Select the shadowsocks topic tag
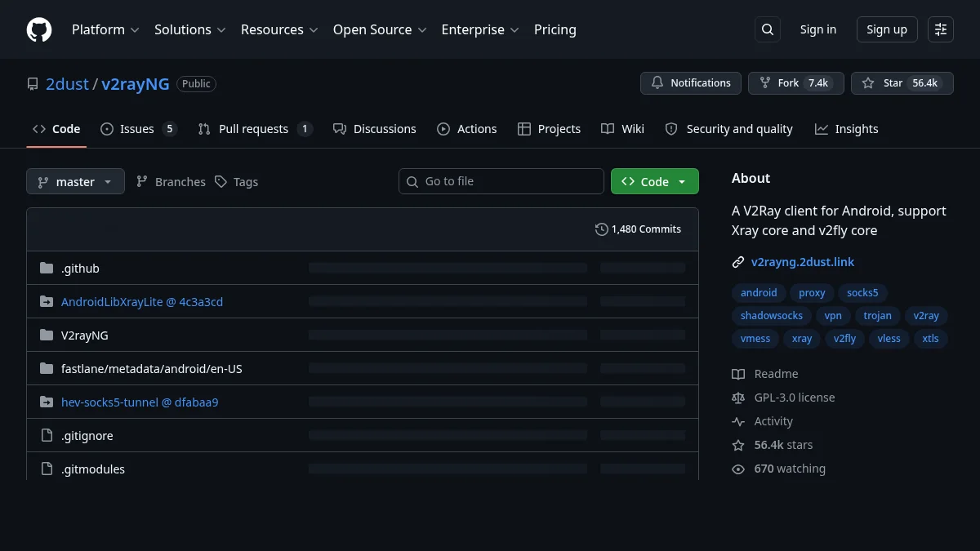This screenshot has width=980, height=551. (x=772, y=316)
